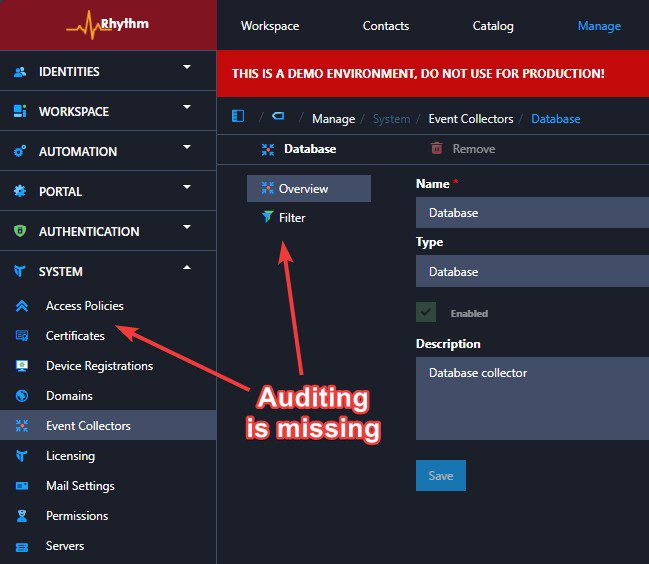649x564 pixels.
Task: Toggle the sidebar panel icon in breadcrumb
Action: (x=238, y=117)
